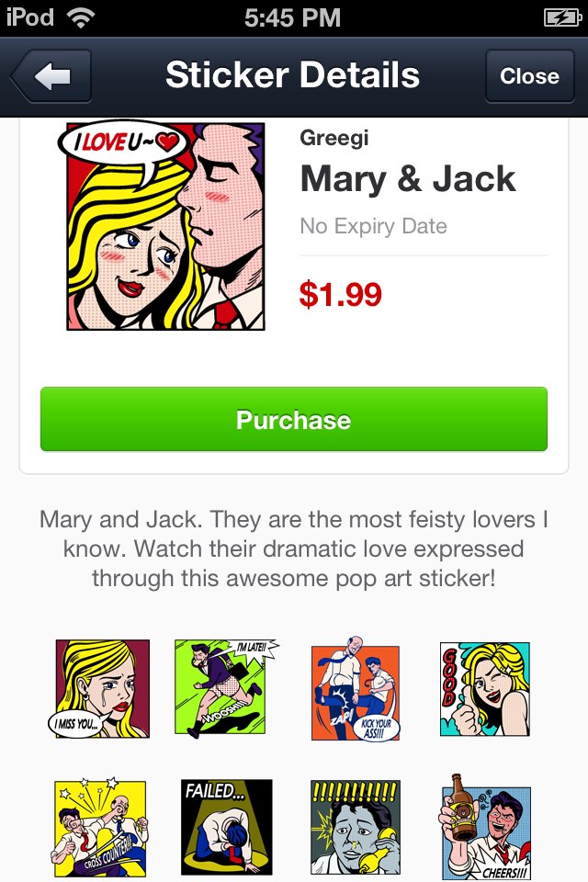Select the 'Good' thumbs-up sticker
The height and width of the screenshot is (882, 588).
point(484,689)
